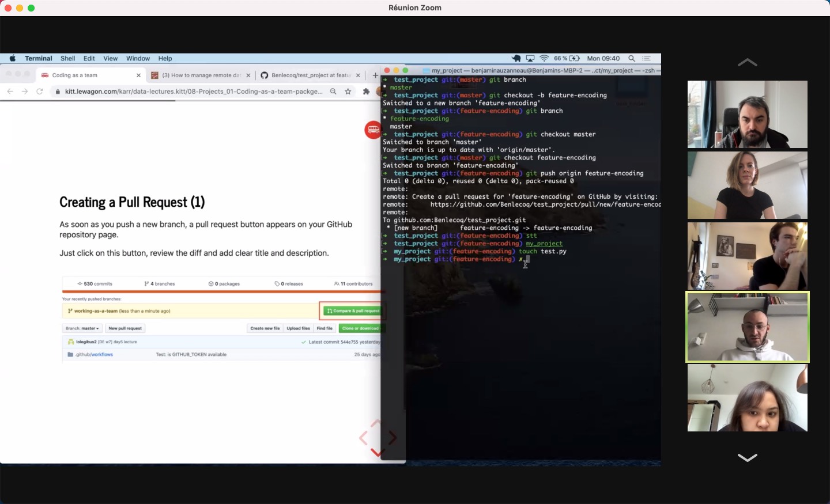Click the zoom magnifier in address bar
Viewport: 830px width, 504px height.
click(333, 91)
